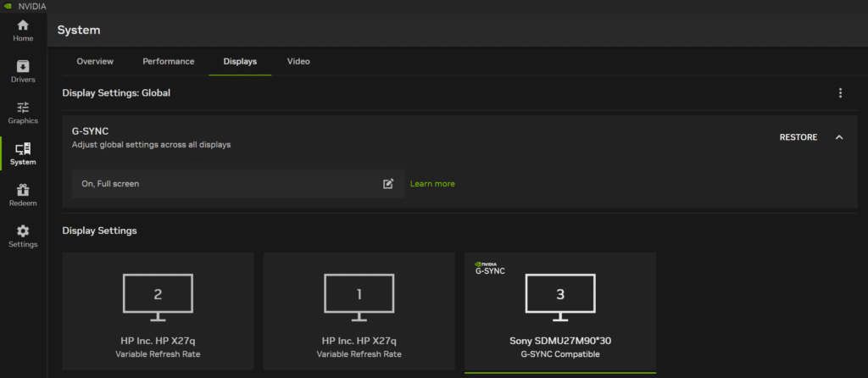
Task: Switch to the Overview tab
Action: 95,61
